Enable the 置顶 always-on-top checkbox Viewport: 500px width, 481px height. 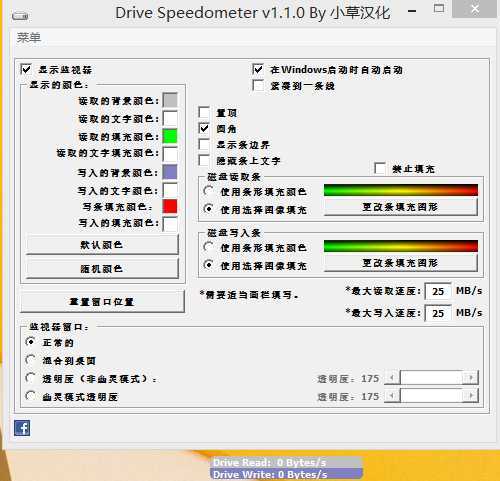coord(204,112)
